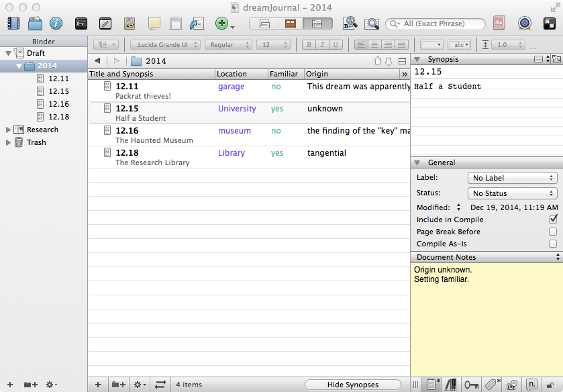
Task: Collapse the Draft folder in Binder
Action: point(8,53)
